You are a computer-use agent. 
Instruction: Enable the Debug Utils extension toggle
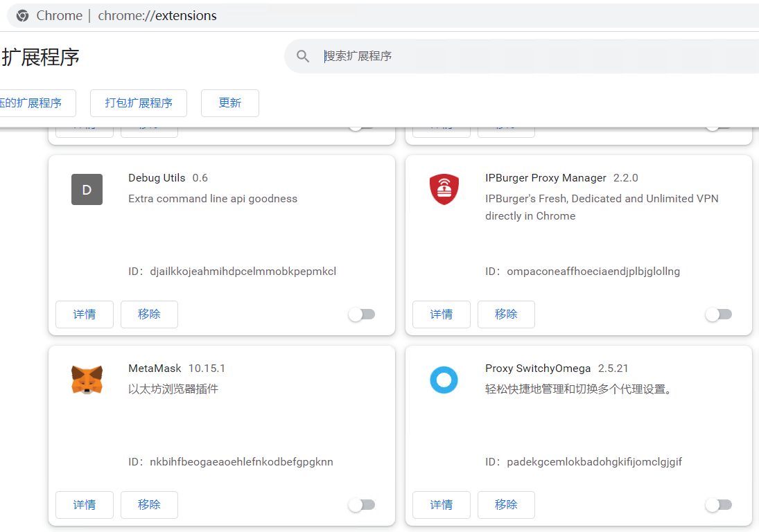click(362, 314)
